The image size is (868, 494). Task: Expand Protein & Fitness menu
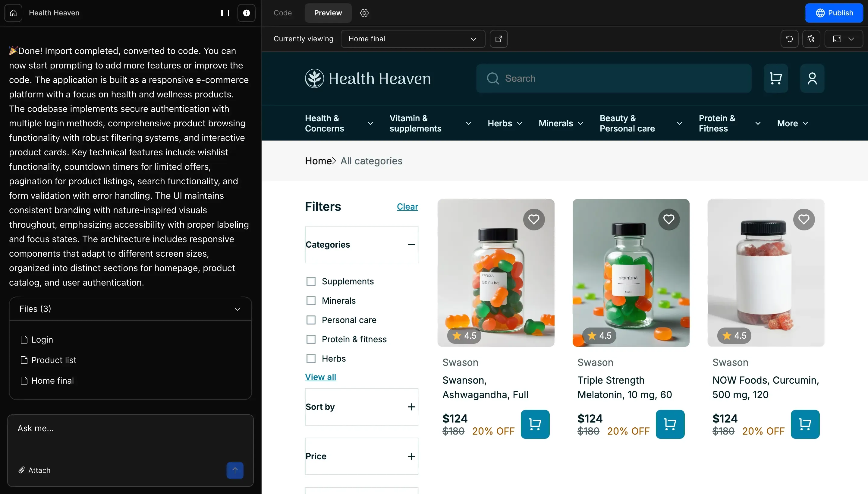pyautogui.click(x=730, y=123)
